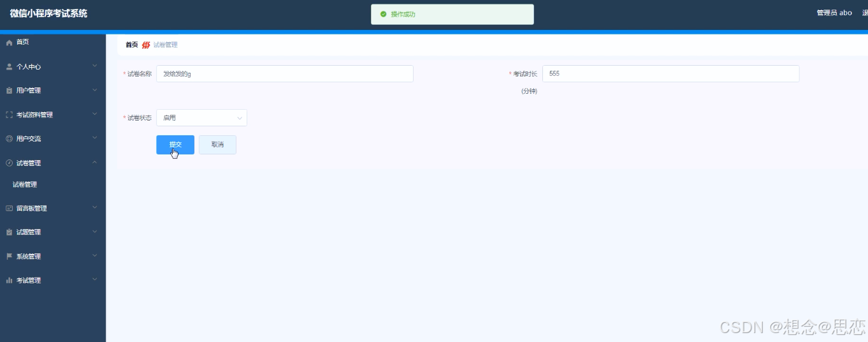
Task: Click the flag icon for 系统管理
Action: (9, 256)
